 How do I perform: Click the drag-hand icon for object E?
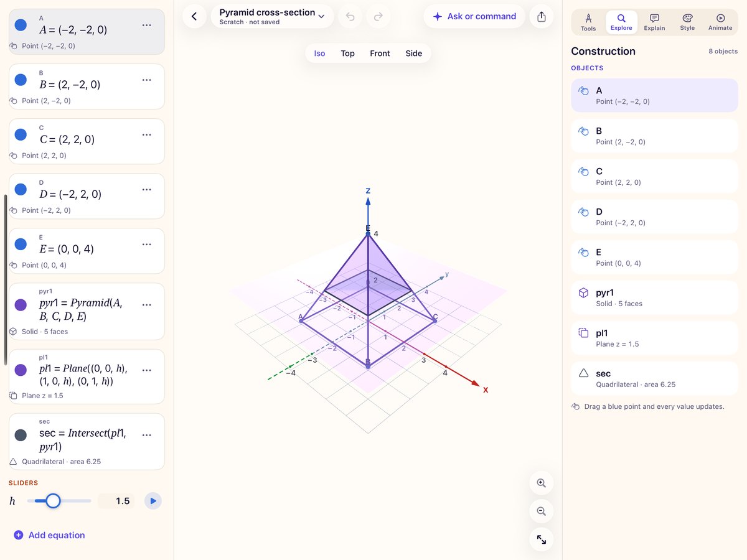[584, 252]
